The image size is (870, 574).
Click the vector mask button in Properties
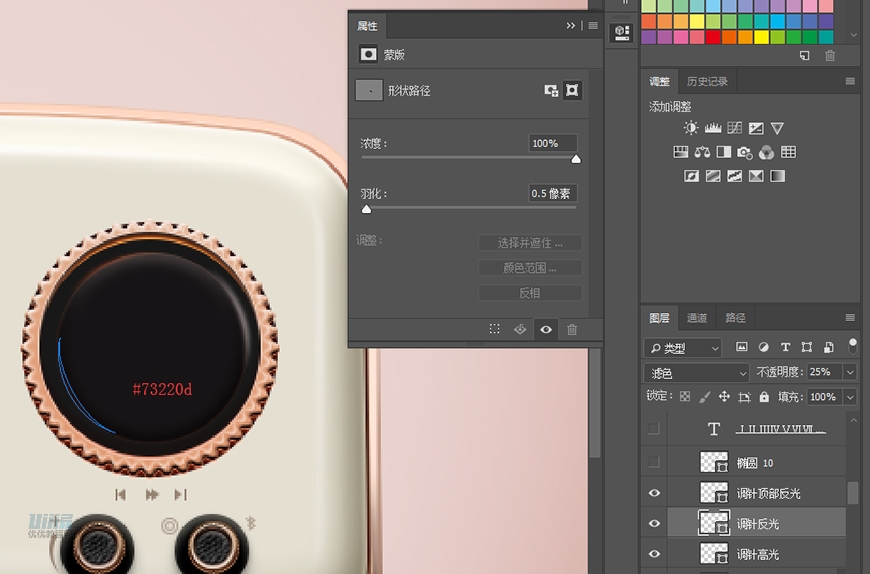click(x=572, y=90)
